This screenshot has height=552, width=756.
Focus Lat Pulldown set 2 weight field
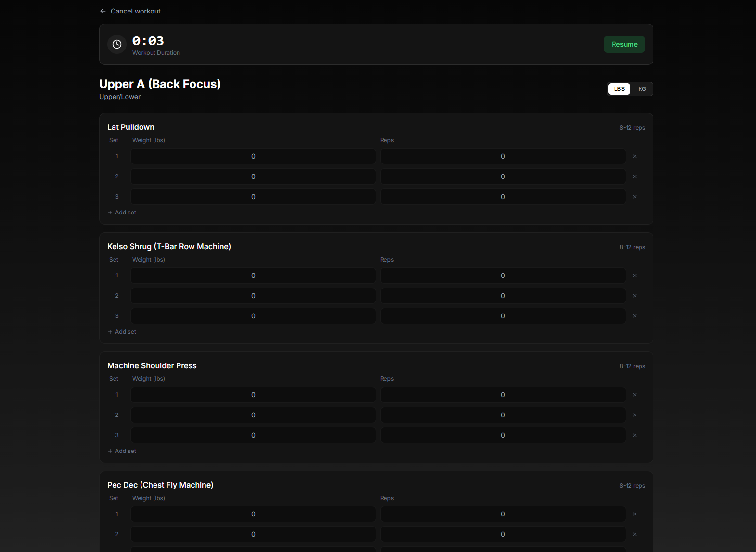coord(253,176)
